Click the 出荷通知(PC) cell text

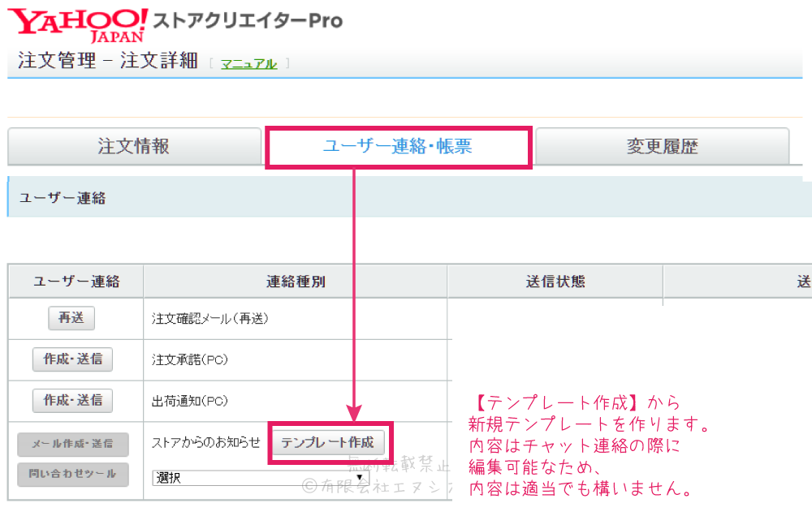[189, 401]
